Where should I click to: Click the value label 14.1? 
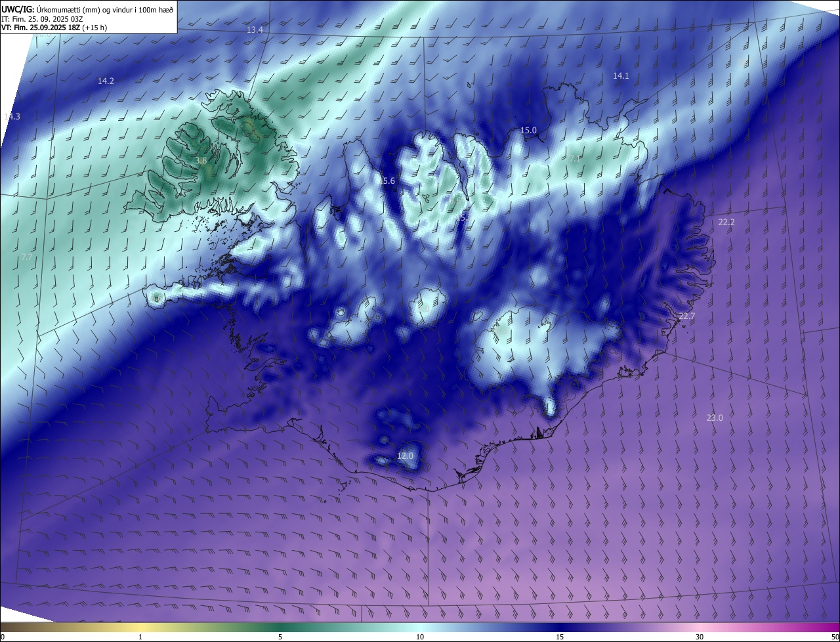(x=621, y=75)
